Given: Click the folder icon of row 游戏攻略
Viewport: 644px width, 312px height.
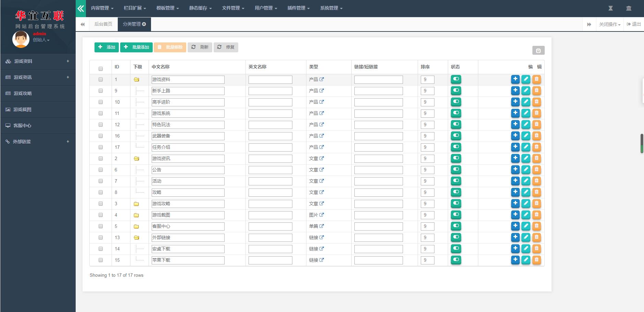Looking at the screenshot, I should point(136,204).
